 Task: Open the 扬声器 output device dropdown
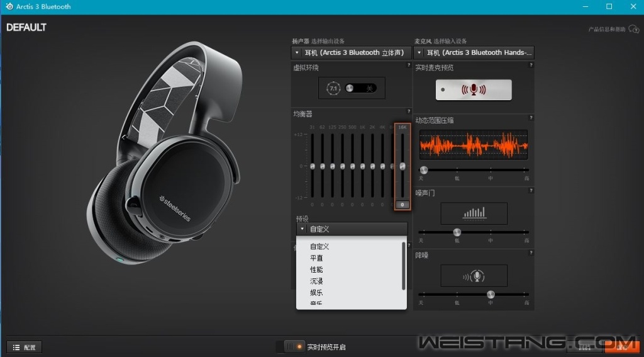pos(352,53)
